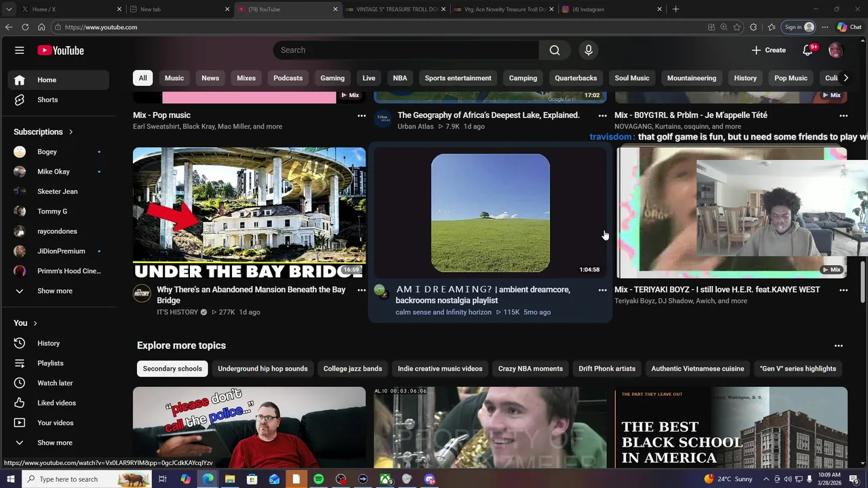Open IT'S HISTORY channel avatar
868x488 pixels.
pyautogui.click(x=142, y=293)
